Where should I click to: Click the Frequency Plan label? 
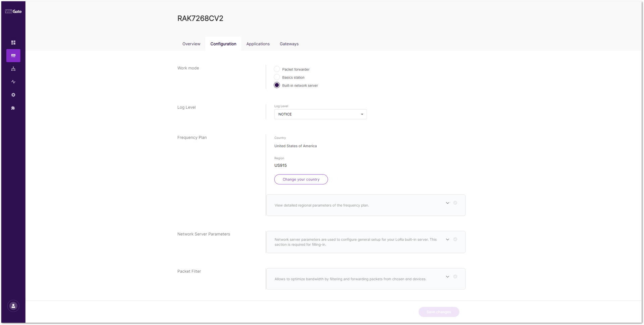coord(192,138)
